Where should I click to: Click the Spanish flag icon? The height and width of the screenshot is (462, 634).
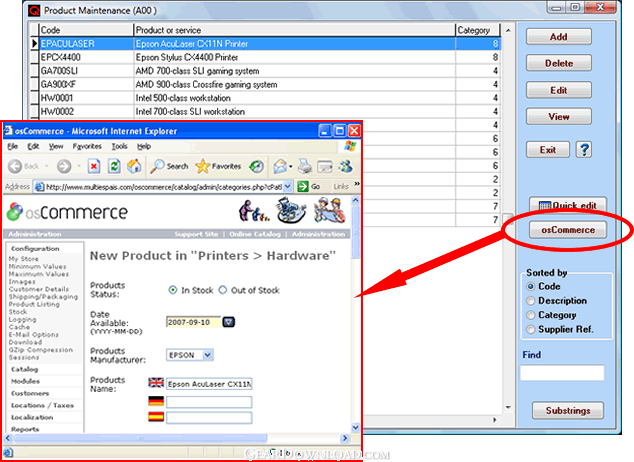click(156, 417)
